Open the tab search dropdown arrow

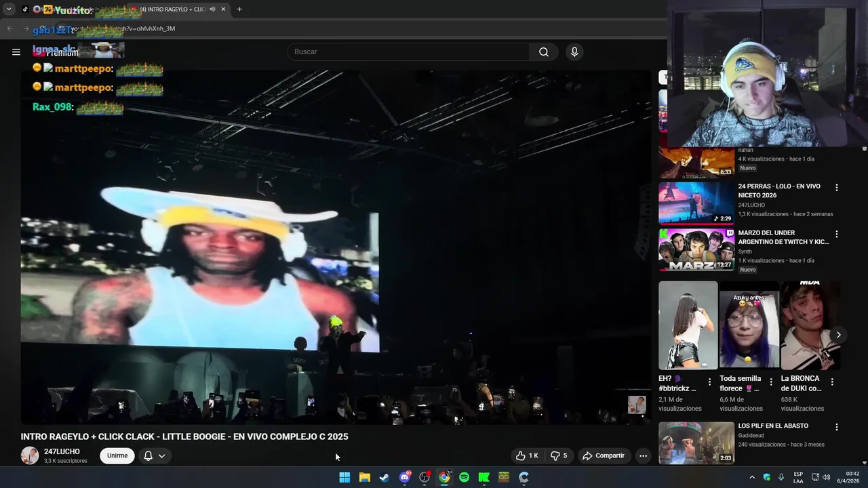[x=9, y=9]
